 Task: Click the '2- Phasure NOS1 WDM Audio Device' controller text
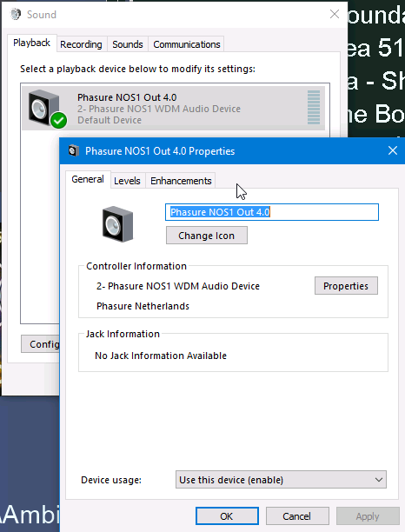(x=178, y=286)
